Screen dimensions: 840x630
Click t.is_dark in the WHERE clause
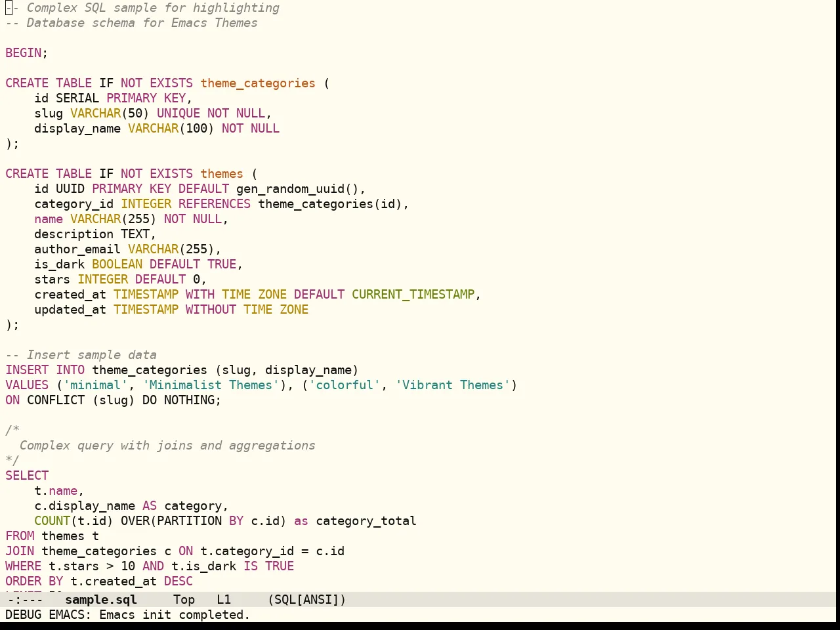[204, 566]
